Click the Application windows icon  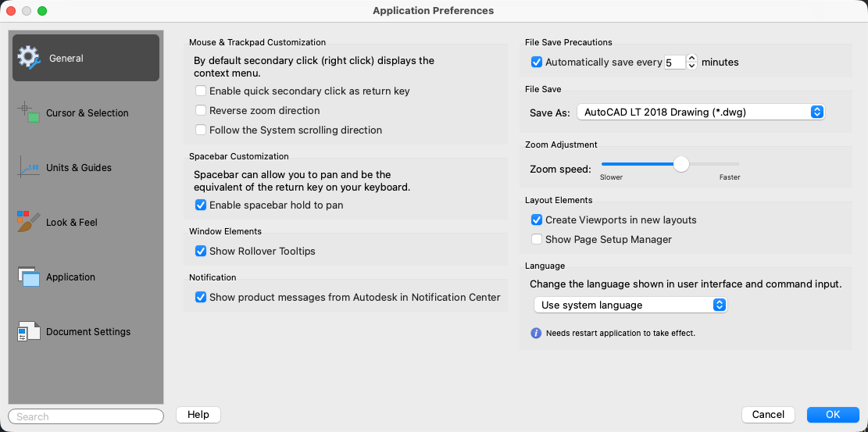pyautogui.click(x=28, y=277)
